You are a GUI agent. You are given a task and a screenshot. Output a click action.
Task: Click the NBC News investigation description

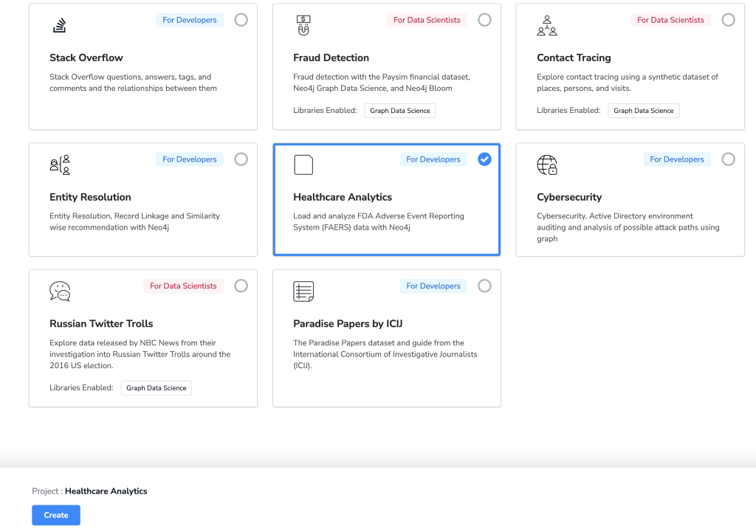pyautogui.click(x=140, y=354)
